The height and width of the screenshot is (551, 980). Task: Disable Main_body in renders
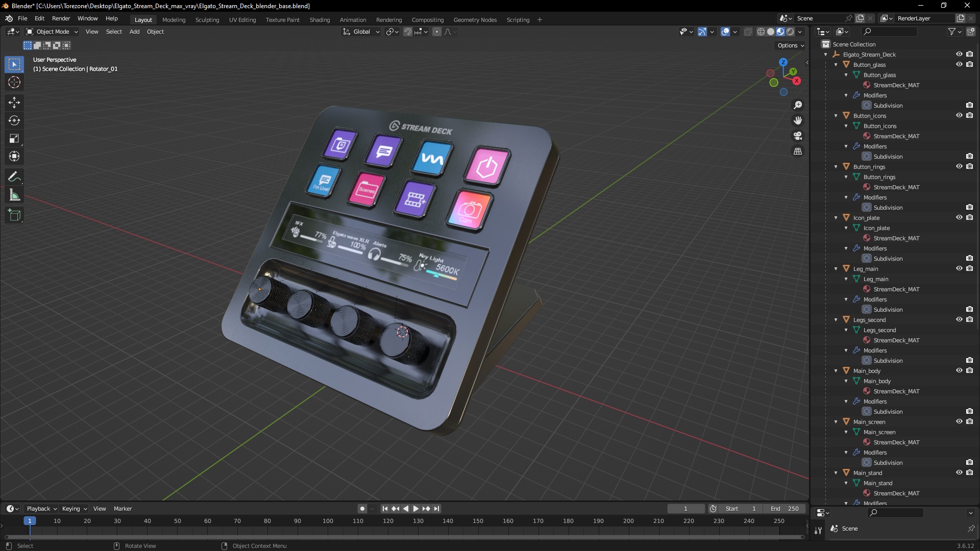tap(969, 370)
